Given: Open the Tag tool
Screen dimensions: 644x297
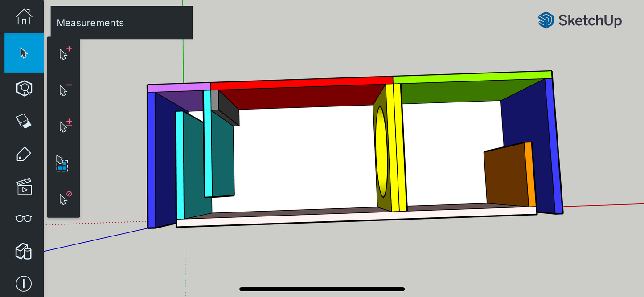Looking at the screenshot, I should [x=23, y=153].
